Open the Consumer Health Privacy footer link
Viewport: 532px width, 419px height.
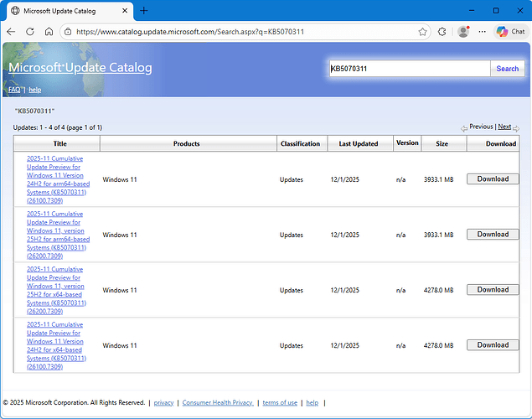[x=218, y=403]
